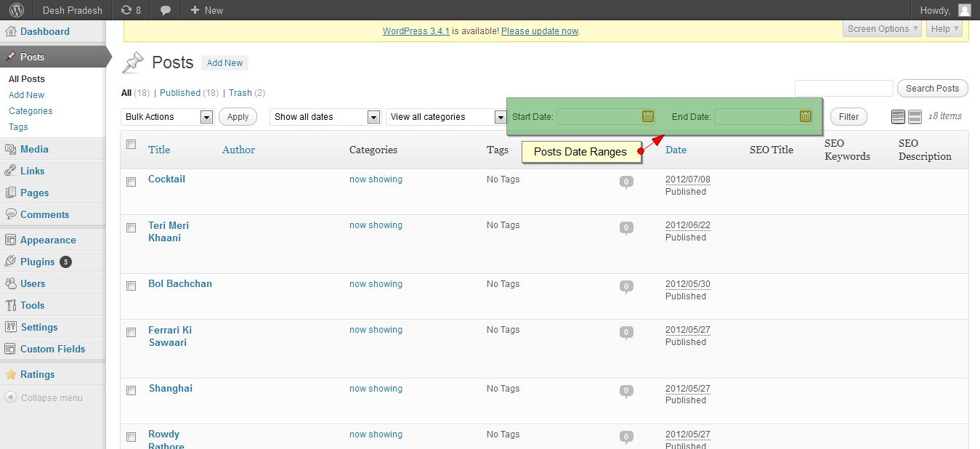The width and height of the screenshot is (980, 449).
Task: Open the WordPress 3.4.1 link
Action: coord(416,31)
